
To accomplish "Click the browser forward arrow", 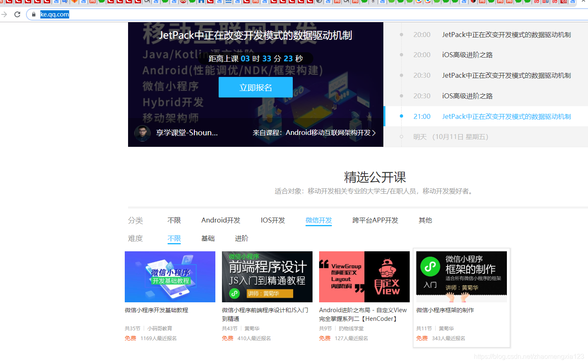I will click(x=4, y=14).
